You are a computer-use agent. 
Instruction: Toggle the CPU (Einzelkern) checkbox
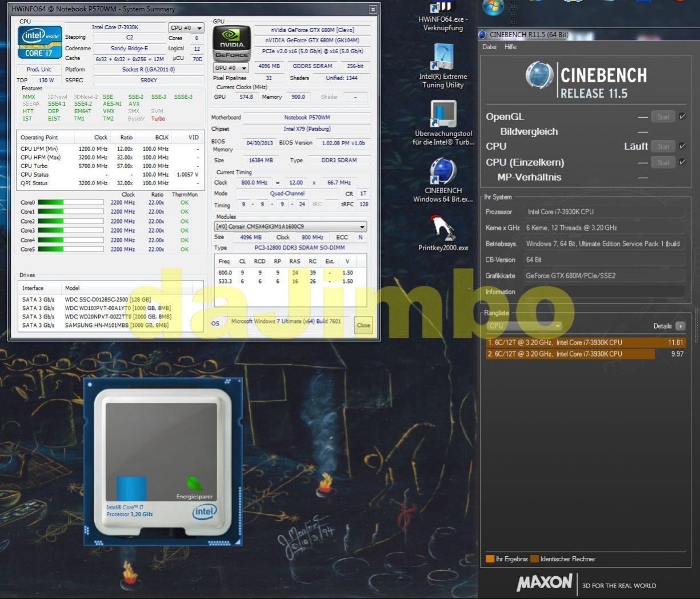point(682,162)
